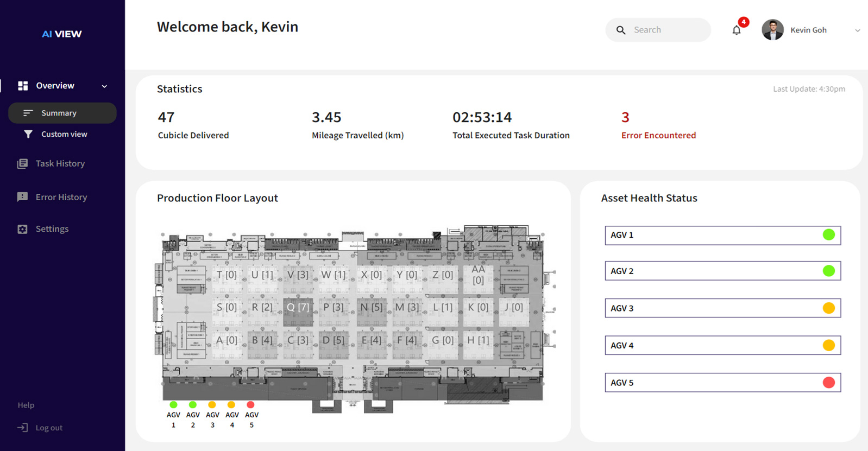
Task: Click the Task History sidebar icon
Action: click(22, 163)
